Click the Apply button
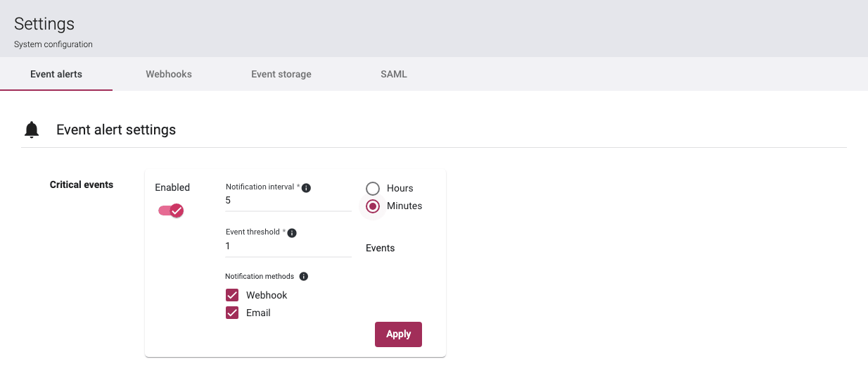The height and width of the screenshot is (376, 868). tap(398, 334)
